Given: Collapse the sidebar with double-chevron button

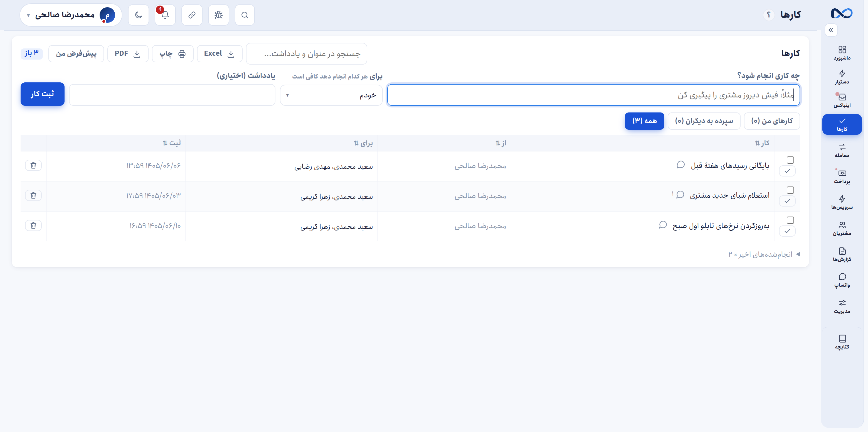Looking at the screenshot, I should 831,30.
